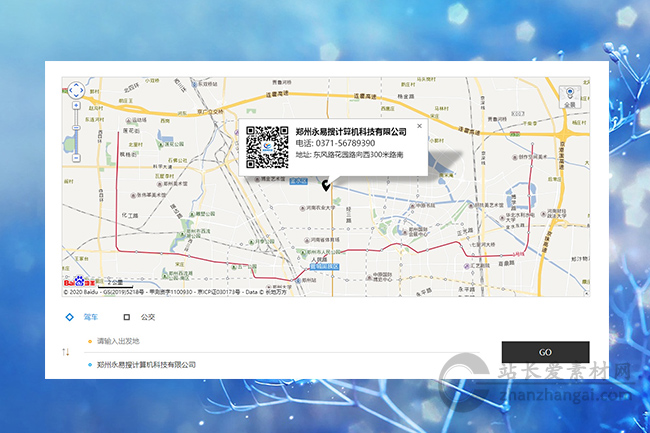Image resolution: width=650 pixels, height=433 pixels.
Task: Click the 化工路 label on the map
Action: [x=130, y=215]
